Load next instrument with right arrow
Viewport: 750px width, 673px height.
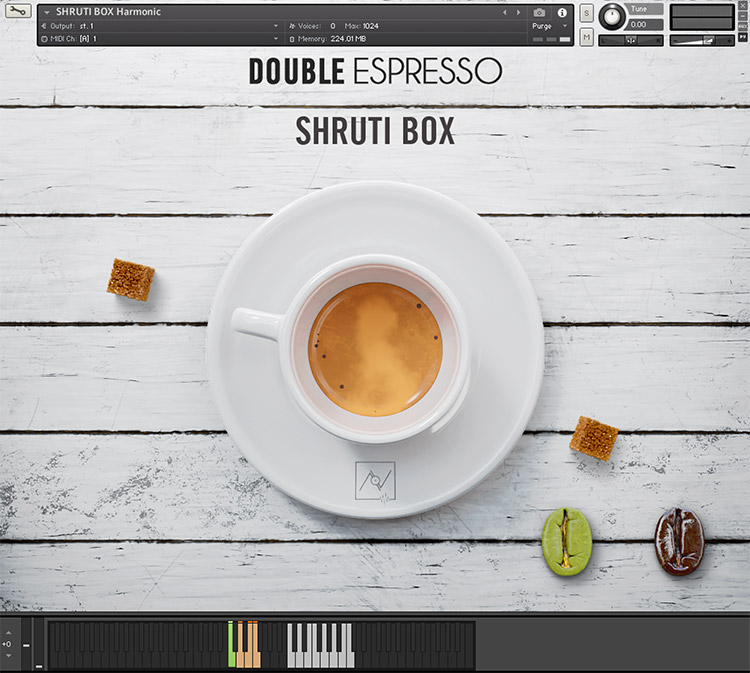pos(518,12)
